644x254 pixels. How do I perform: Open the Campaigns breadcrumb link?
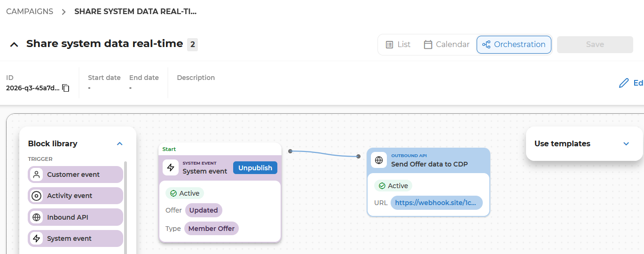[x=30, y=11]
